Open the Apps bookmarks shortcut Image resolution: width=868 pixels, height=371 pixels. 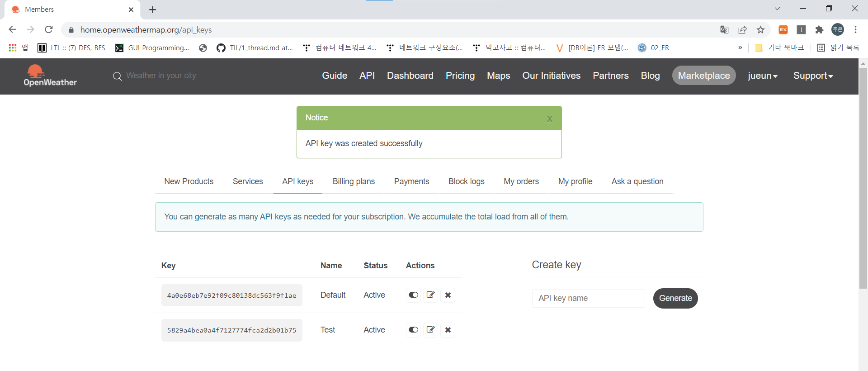pyautogui.click(x=19, y=48)
